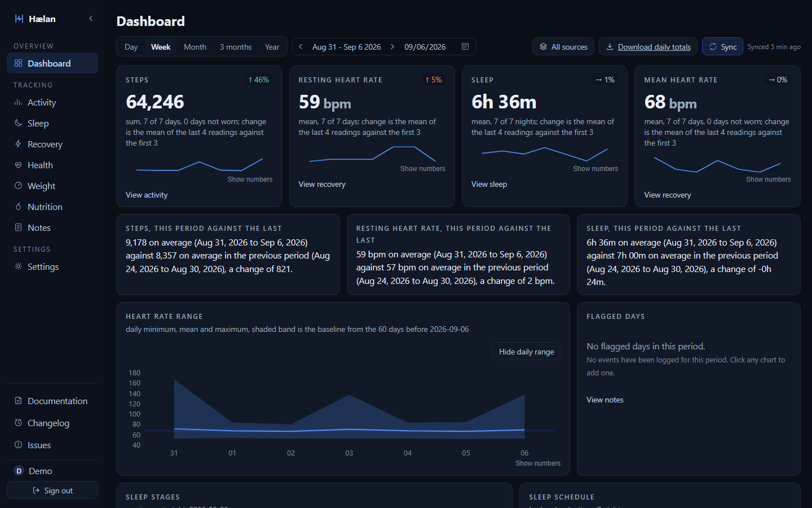The image size is (812, 508).
Task: Click View recovery under Resting Heart Rate
Action: click(322, 184)
